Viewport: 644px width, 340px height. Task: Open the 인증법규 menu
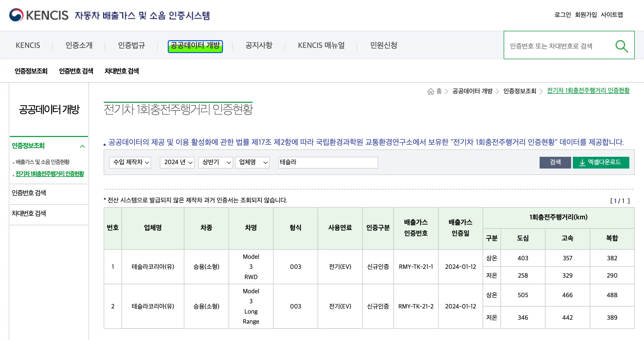(132, 45)
